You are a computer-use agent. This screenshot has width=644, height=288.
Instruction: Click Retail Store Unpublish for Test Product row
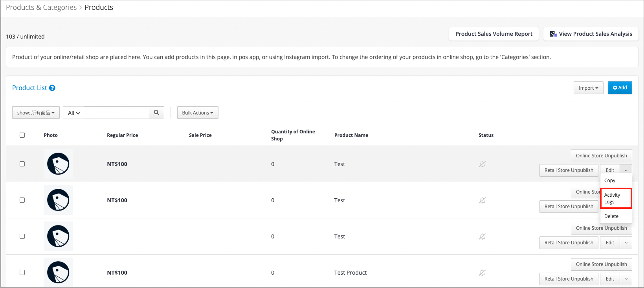pos(569,279)
